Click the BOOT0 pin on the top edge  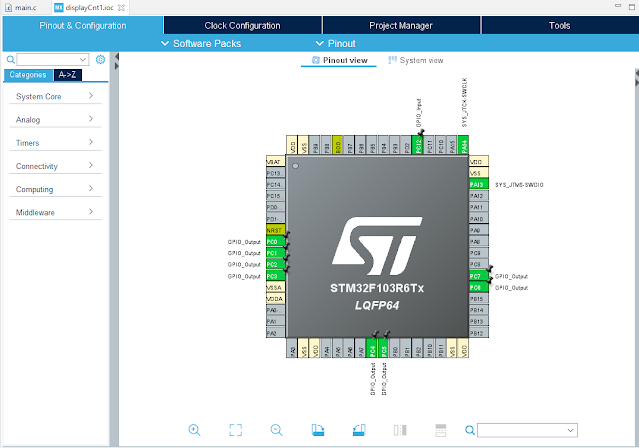(x=338, y=145)
